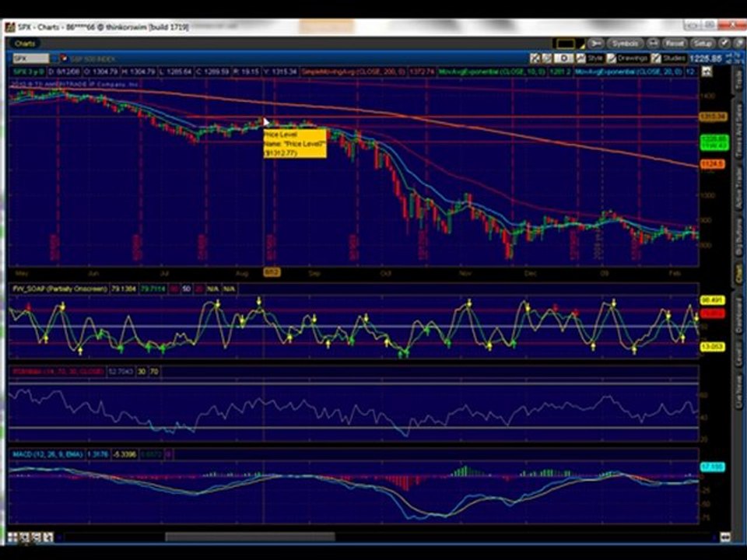747x560 pixels.
Task: Open the Drawings menu
Action: (x=632, y=58)
